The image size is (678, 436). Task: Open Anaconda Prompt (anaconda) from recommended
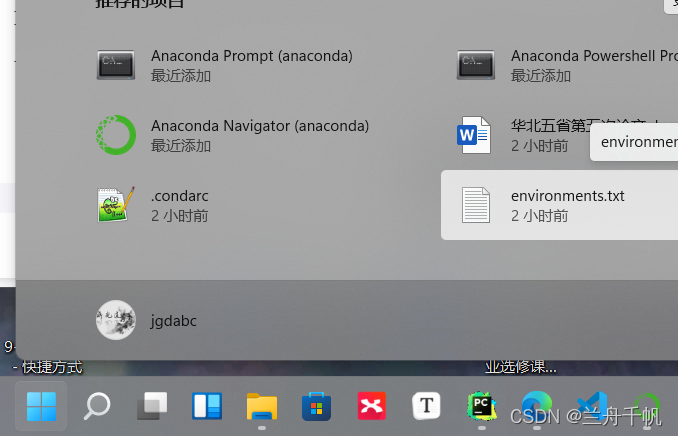(x=225, y=65)
